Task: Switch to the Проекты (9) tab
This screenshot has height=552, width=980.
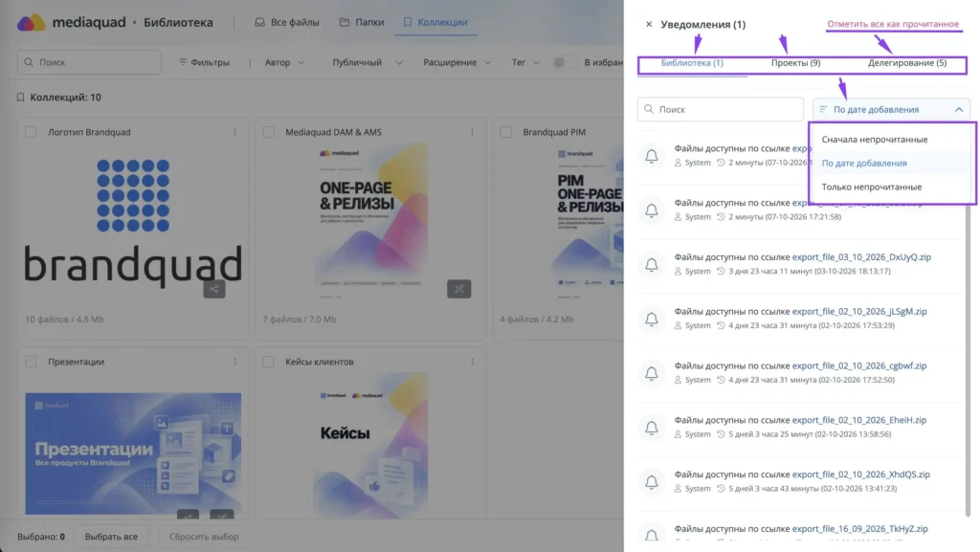Action: click(795, 62)
